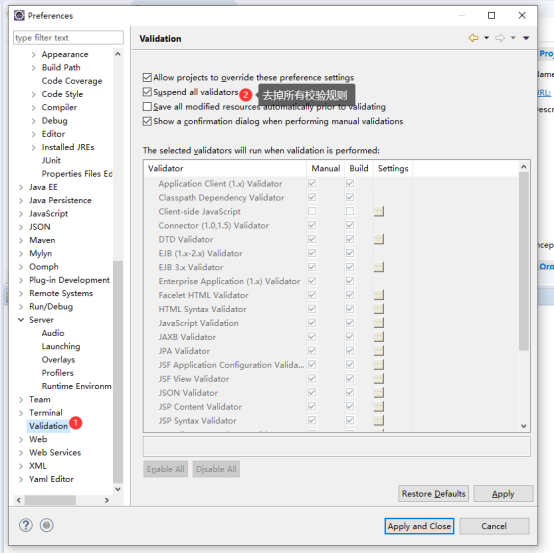This screenshot has width=554, height=554.
Task: Click the forward navigation arrow icon
Action: [500, 38]
